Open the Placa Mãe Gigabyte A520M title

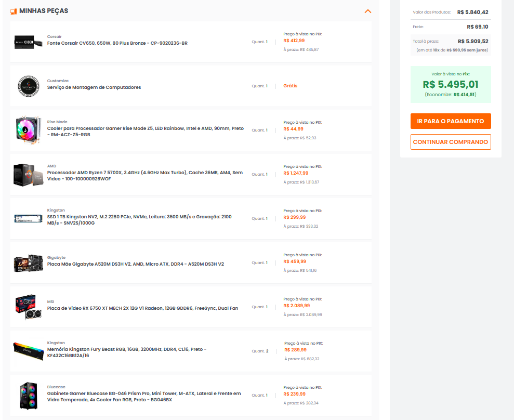[x=136, y=264]
